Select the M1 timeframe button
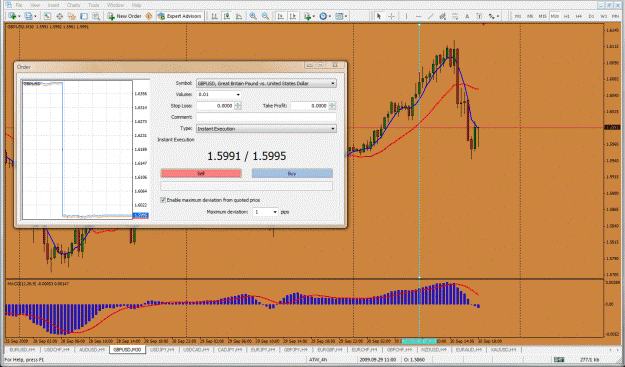625x367 pixels. [x=518, y=16]
